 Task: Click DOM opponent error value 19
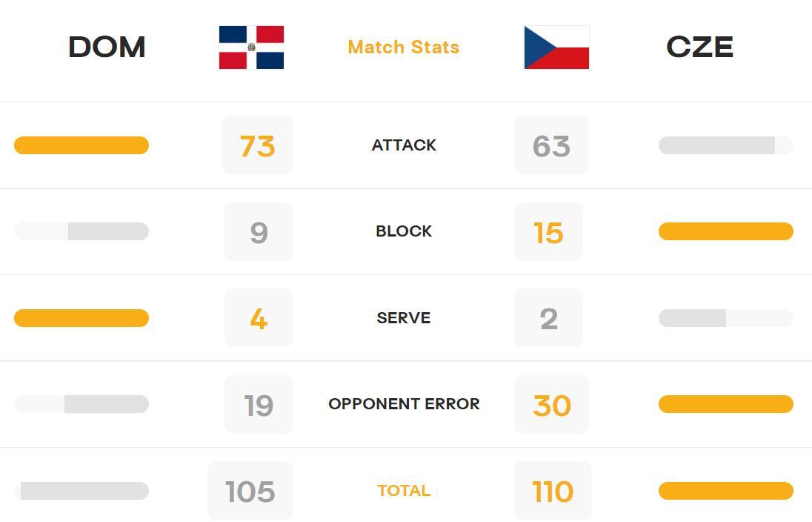[259, 404]
